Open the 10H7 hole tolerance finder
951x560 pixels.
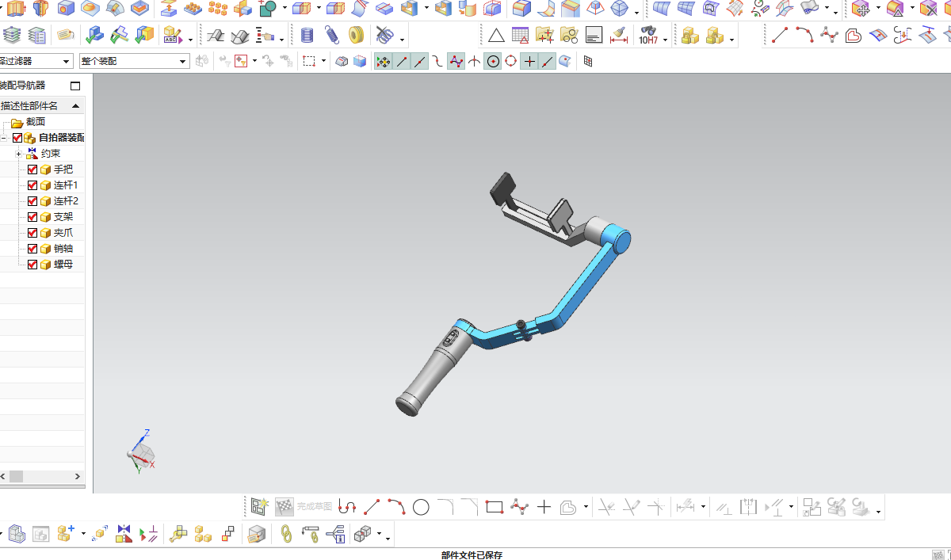click(648, 36)
